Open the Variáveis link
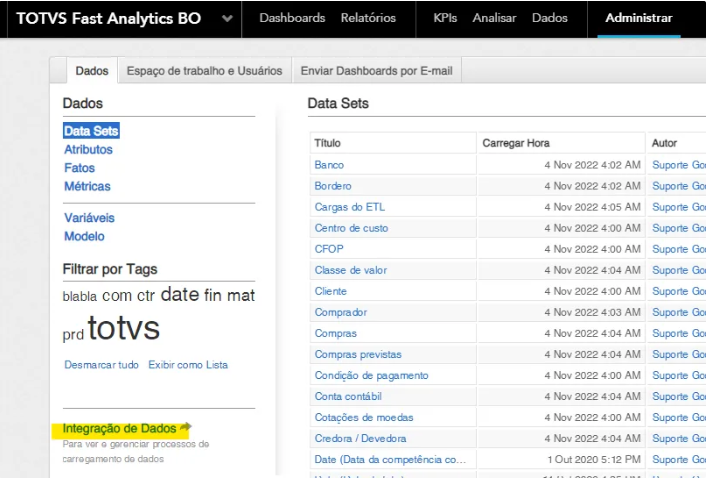The width and height of the screenshot is (710, 478). pyautogui.click(x=89, y=218)
